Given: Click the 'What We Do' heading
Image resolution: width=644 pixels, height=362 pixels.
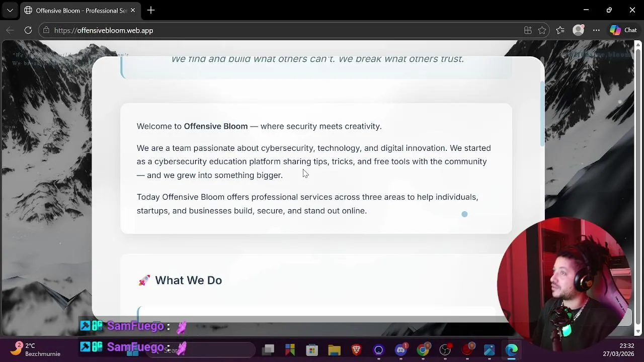Looking at the screenshot, I should point(188,280).
